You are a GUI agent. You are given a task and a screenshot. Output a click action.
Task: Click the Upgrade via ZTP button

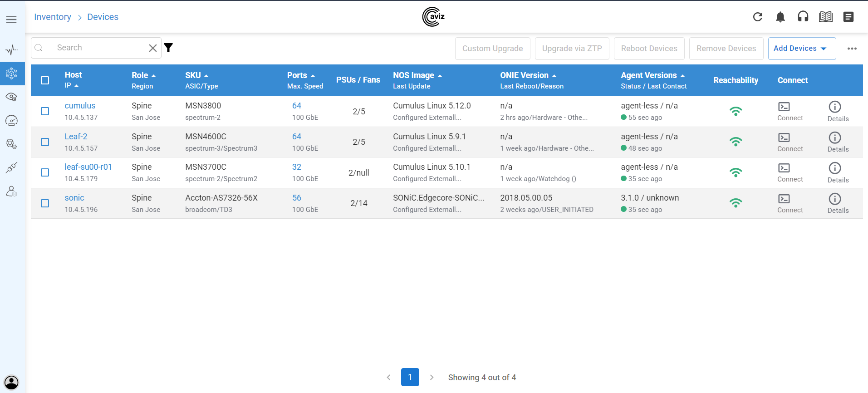click(572, 49)
